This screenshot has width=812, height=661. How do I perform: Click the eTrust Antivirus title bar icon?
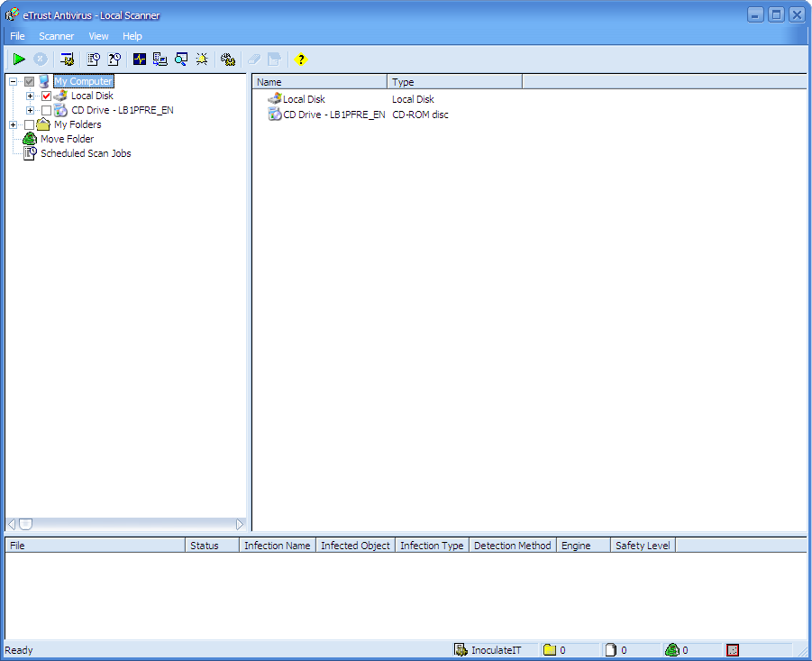12,15
